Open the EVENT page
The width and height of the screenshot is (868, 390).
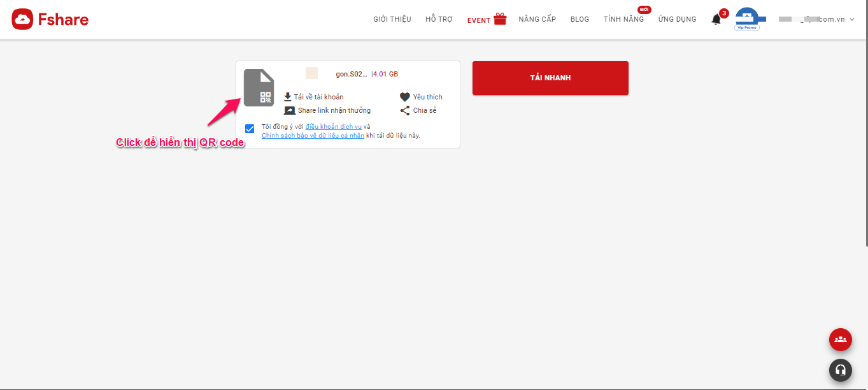[x=478, y=20]
